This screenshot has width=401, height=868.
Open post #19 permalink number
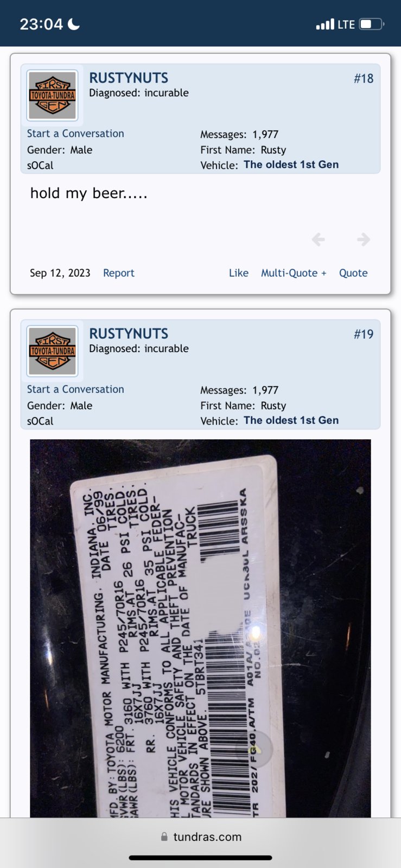coord(364,334)
